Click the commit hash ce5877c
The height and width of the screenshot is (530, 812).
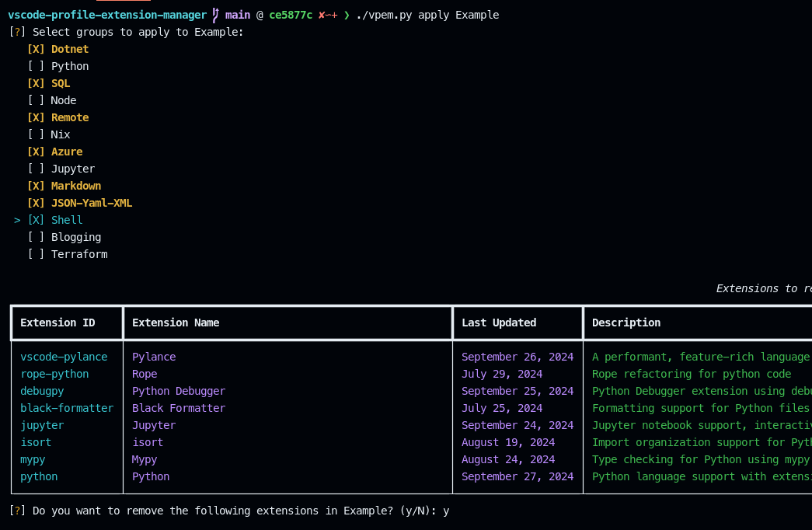291,15
